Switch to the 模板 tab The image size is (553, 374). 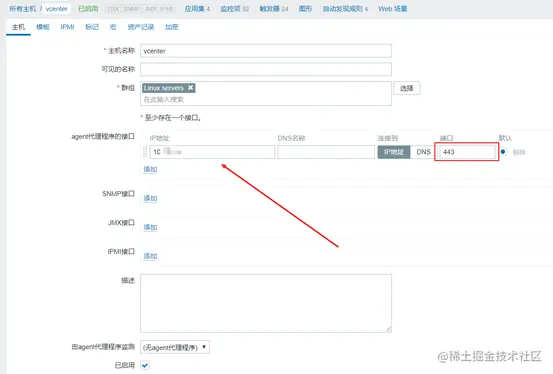click(43, 27)
